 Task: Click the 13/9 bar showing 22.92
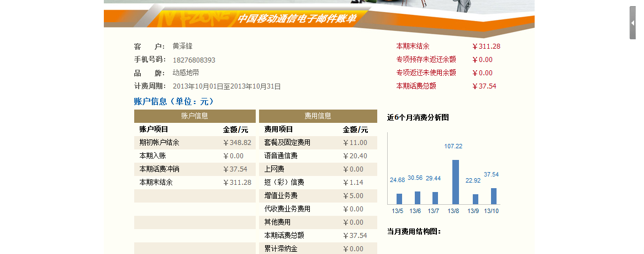tap(475, 199)
